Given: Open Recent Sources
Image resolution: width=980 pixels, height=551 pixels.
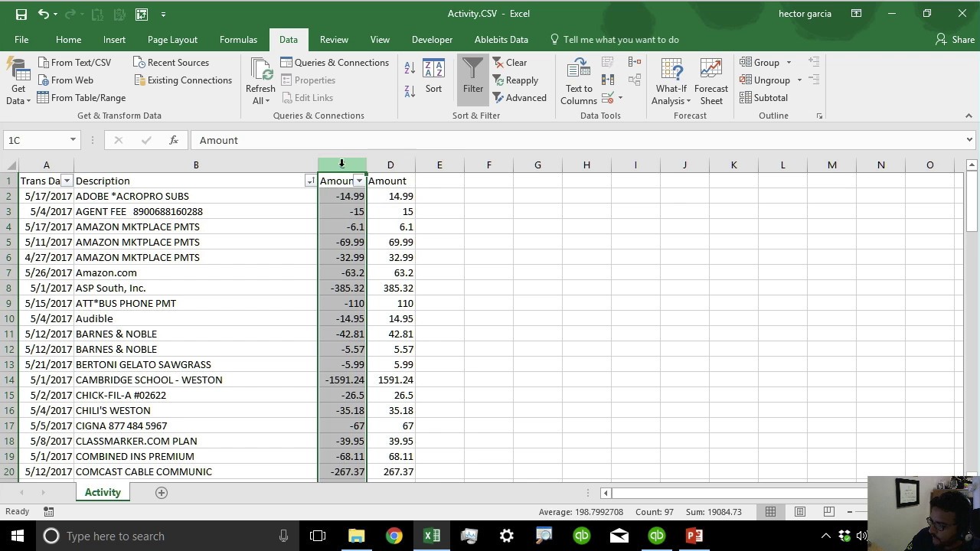Looking at the screenshot, I should tap(171, 63).
